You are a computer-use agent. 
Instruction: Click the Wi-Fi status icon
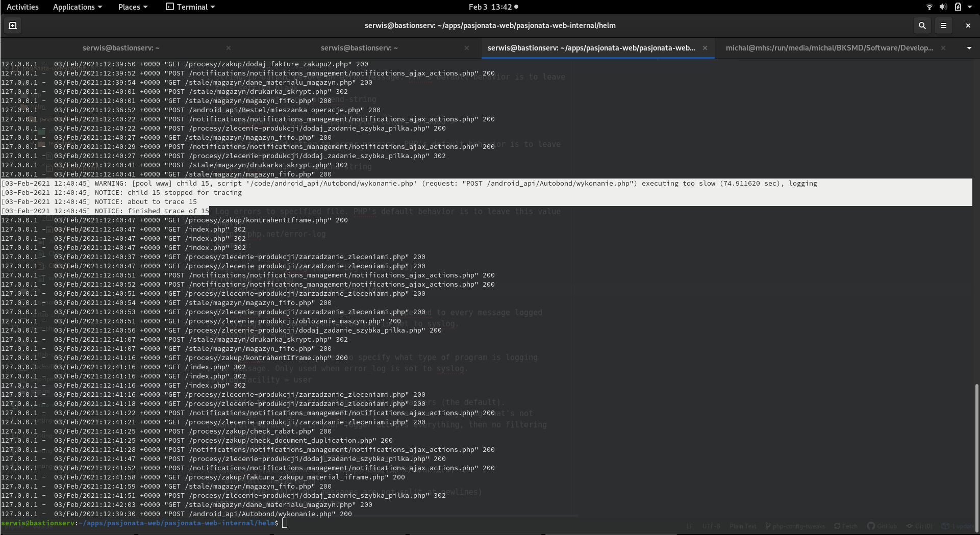(929, 7)
